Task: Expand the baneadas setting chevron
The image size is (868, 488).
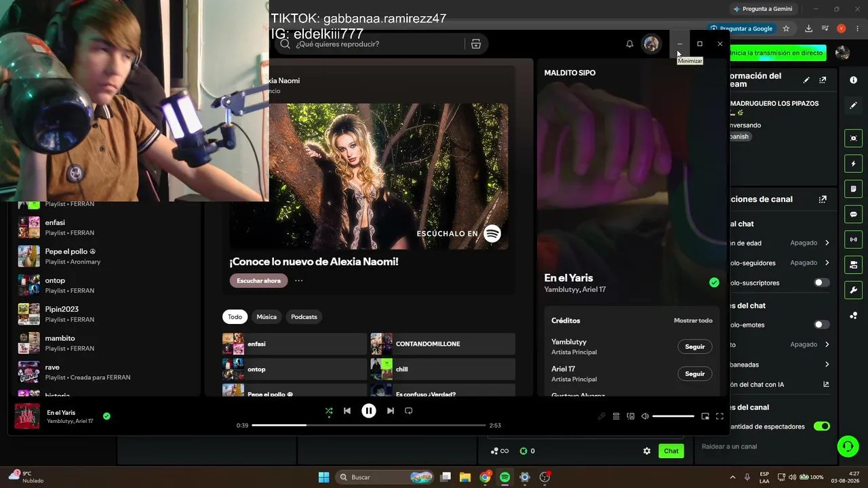Action: pos(827,365)
